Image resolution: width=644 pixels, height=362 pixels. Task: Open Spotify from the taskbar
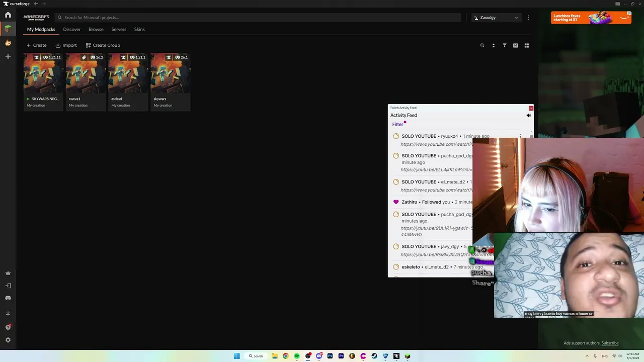[x=297, y=356]
